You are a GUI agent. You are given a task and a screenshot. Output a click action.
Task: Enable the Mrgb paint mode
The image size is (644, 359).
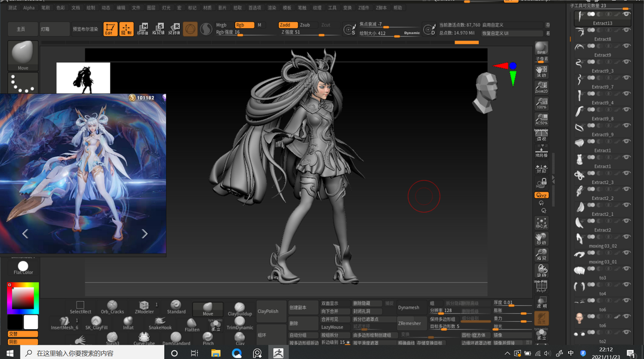click(222, 25)
